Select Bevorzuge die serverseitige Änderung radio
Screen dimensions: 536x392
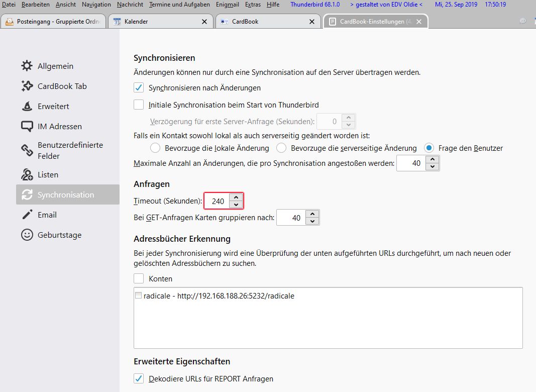tap(281, 148)
